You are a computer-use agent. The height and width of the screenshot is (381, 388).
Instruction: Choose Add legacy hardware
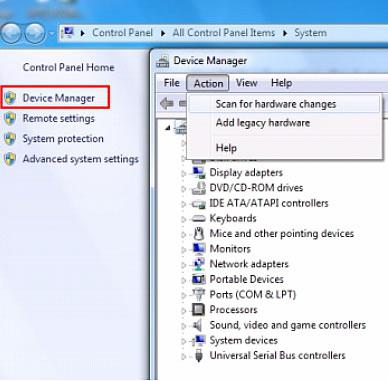(285, 123)
